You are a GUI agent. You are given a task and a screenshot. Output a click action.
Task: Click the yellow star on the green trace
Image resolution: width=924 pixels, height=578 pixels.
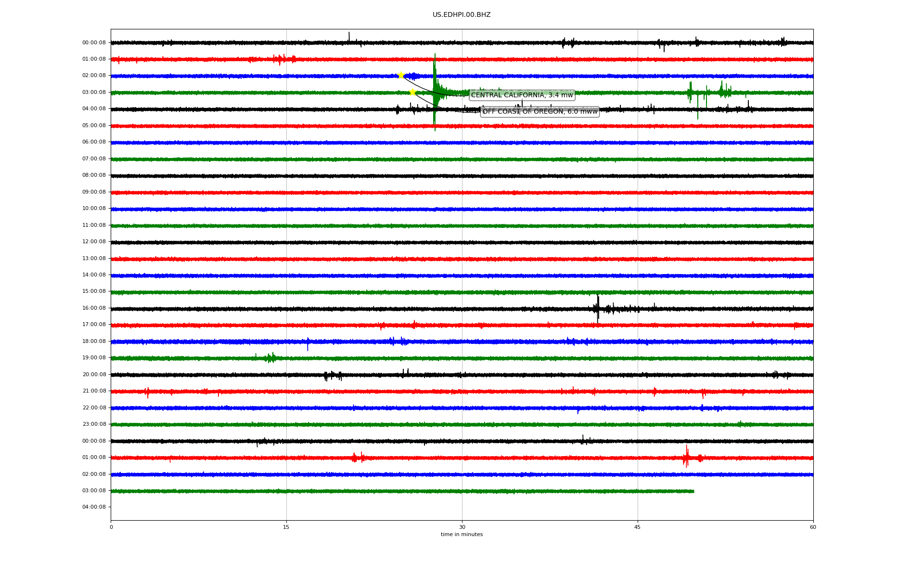[412, 92]
